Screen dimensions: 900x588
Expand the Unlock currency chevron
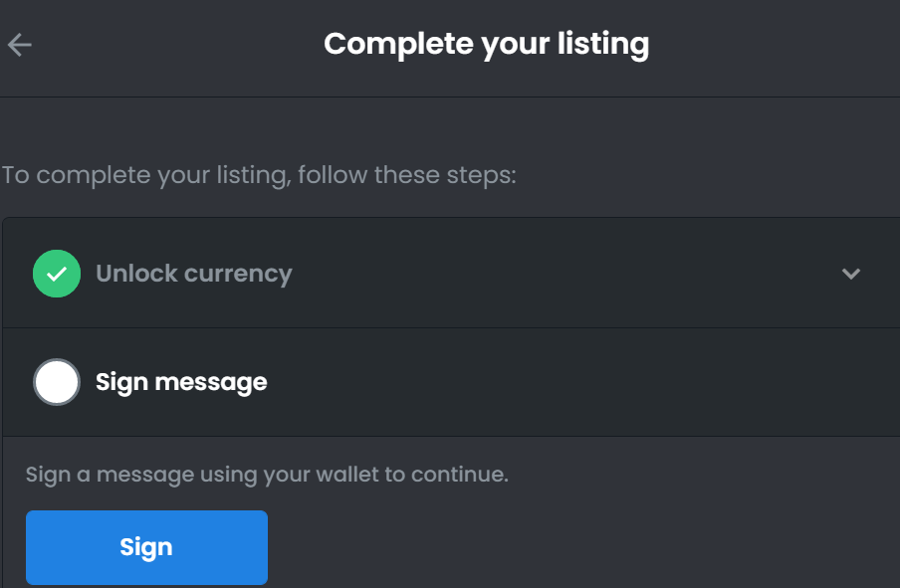[x=850, y=274]
